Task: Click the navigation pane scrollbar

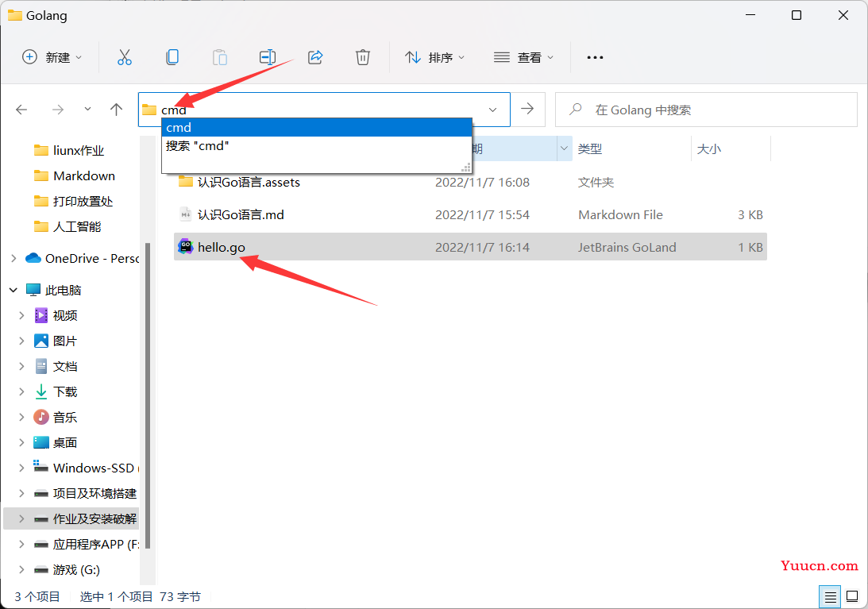Action: pos(148,396)
